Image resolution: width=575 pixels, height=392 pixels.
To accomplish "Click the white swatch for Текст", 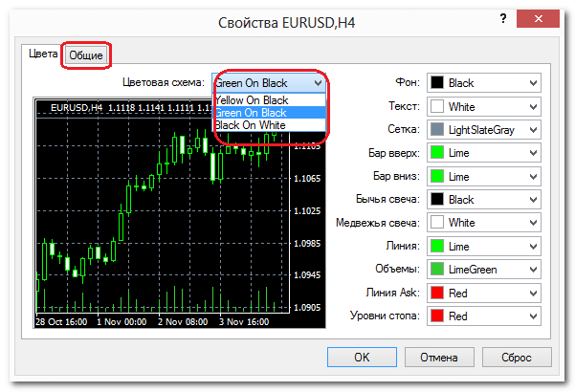I will tap(437, 106).
